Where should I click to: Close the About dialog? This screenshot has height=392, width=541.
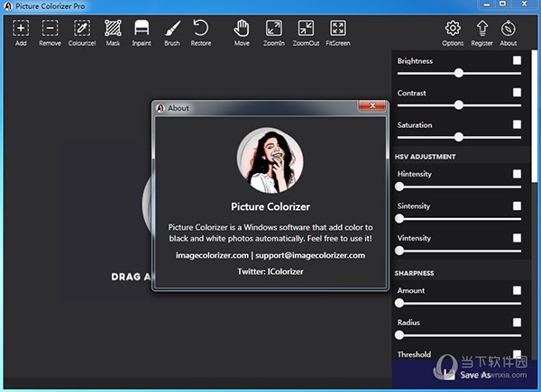pos(372,105)
